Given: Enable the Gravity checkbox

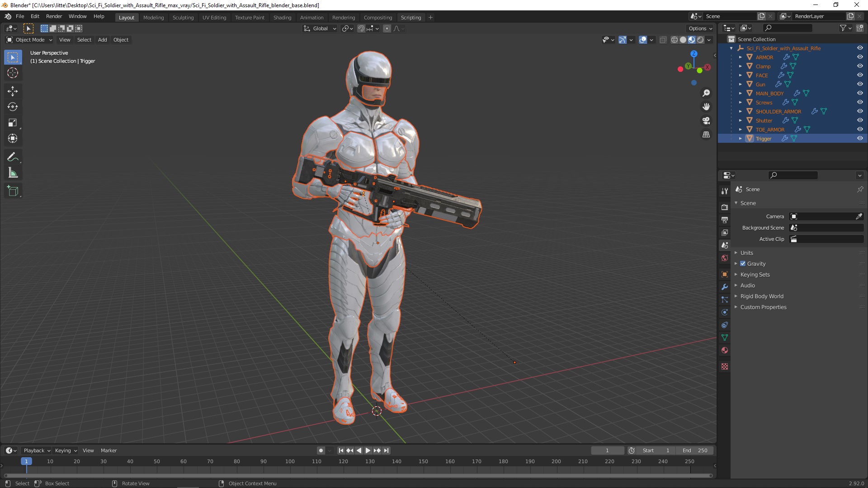Looking at the screenshot, I should (743, 263).
